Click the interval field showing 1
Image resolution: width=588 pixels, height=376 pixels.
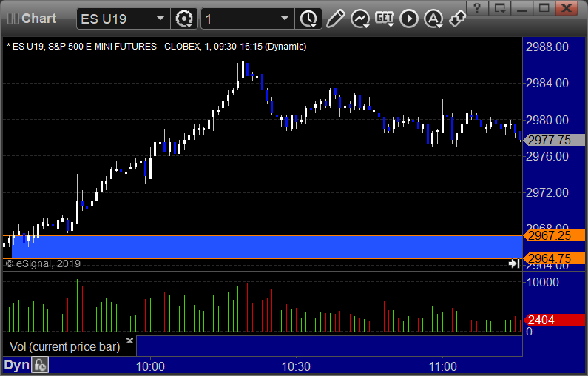coord(248,19)
